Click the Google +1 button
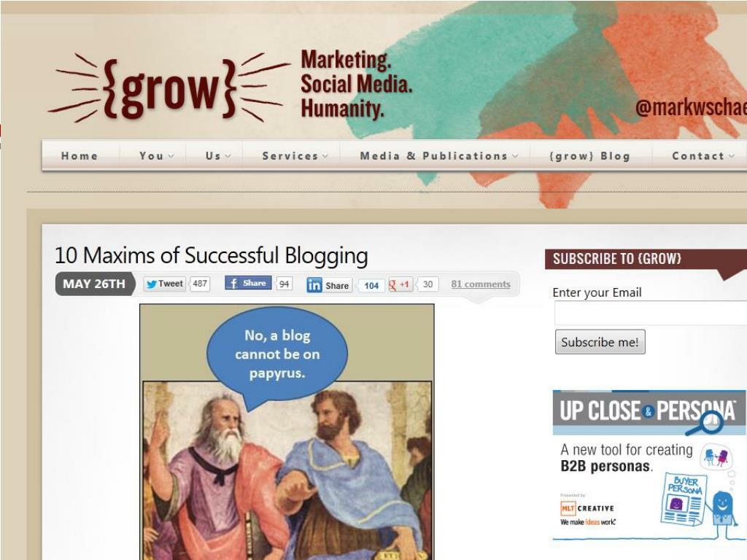The height and width of the screenshot is (560, 747). coord(400,284)
